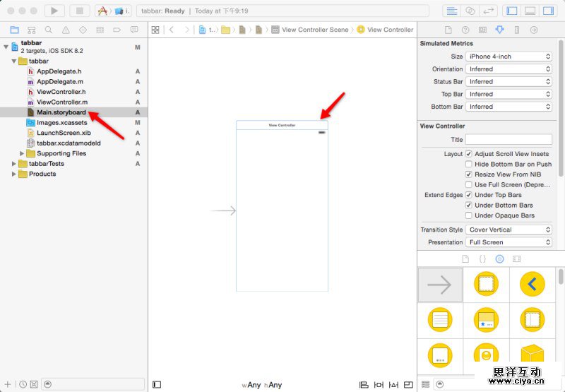Select Main.storyboard in the navigator
This screenshot has height=392, width=565.
[61, 112]
